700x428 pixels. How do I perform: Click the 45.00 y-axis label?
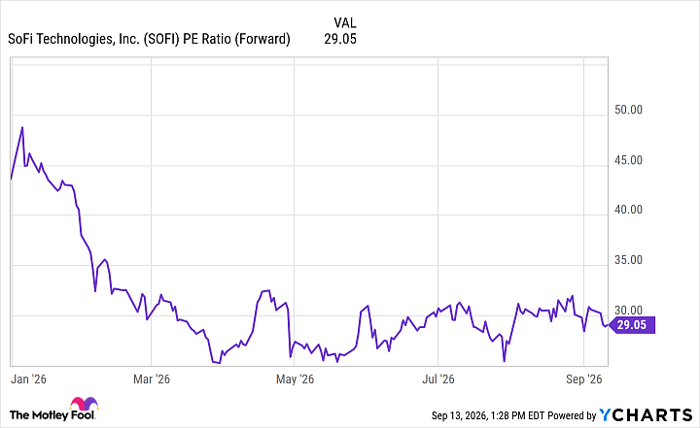(628, 160)
